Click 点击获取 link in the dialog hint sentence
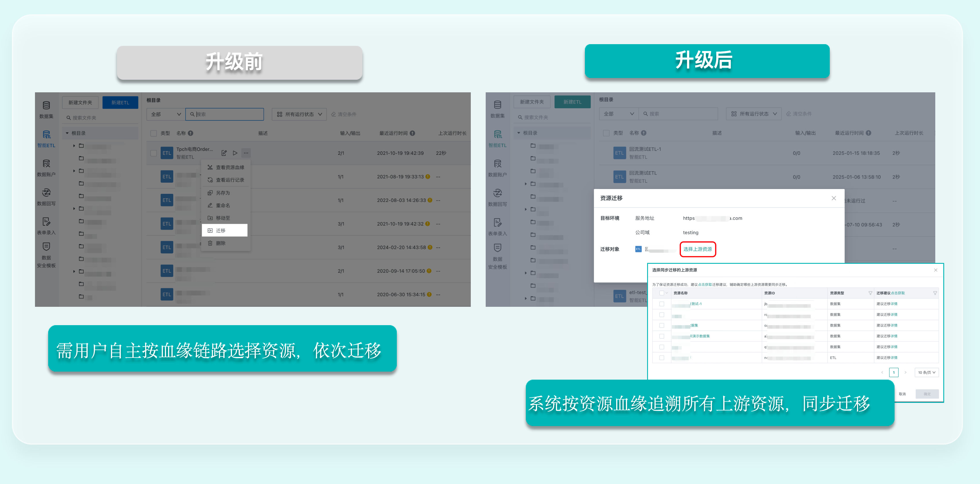 pyautogui.click(x=704, y=285)
